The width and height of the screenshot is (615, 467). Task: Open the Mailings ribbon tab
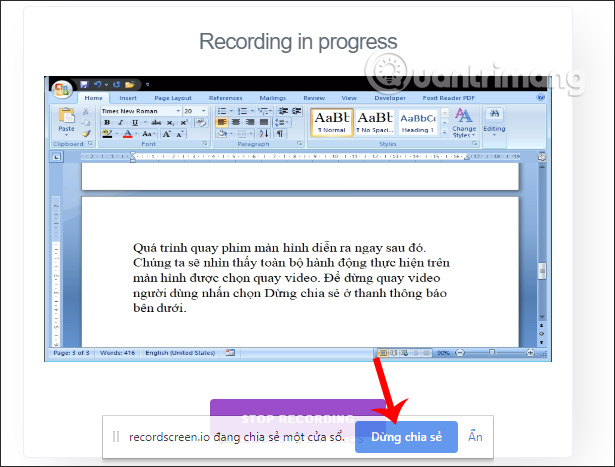(x=273, y=98)
